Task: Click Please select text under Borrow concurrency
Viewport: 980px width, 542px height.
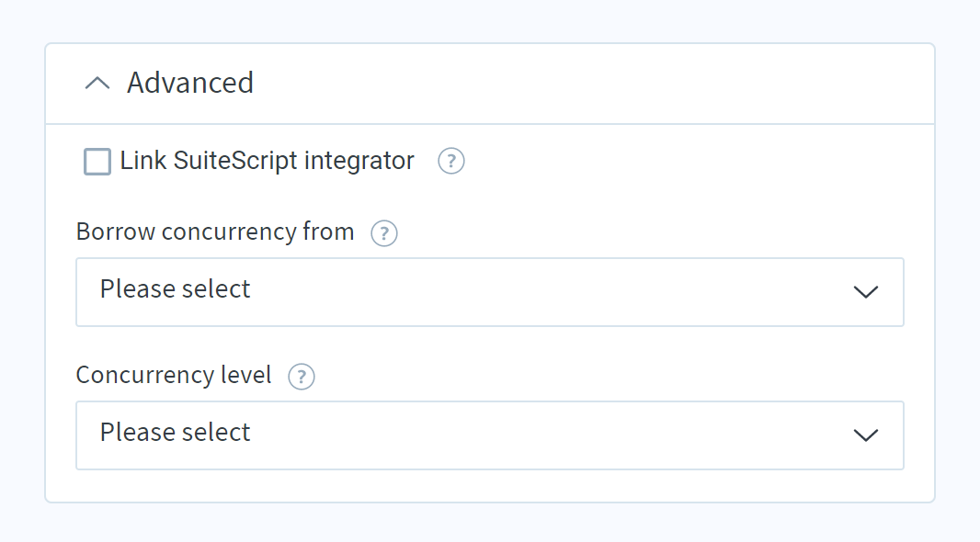Action: pyautogui.click(x=175, y=289)
